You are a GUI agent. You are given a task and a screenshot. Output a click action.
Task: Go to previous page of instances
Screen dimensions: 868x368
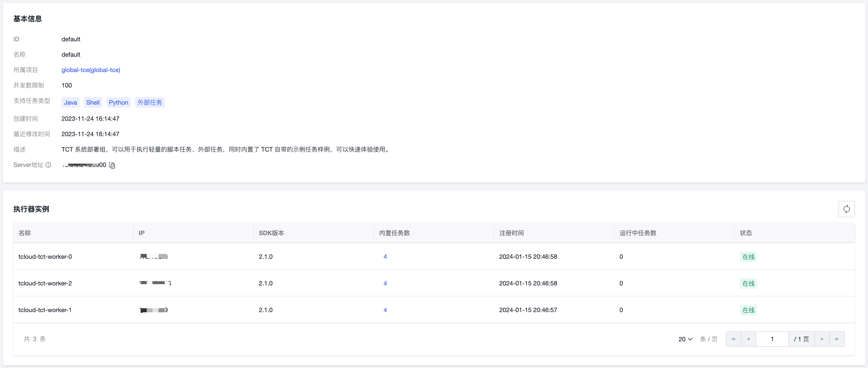pyautogui.click(x=748, y=339)
